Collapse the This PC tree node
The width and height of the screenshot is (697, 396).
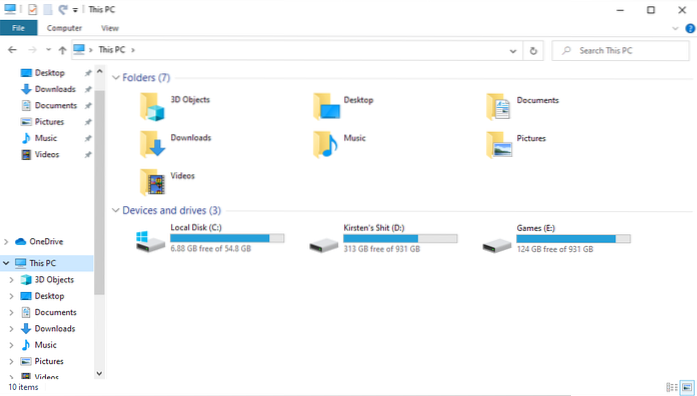point(6,263)
